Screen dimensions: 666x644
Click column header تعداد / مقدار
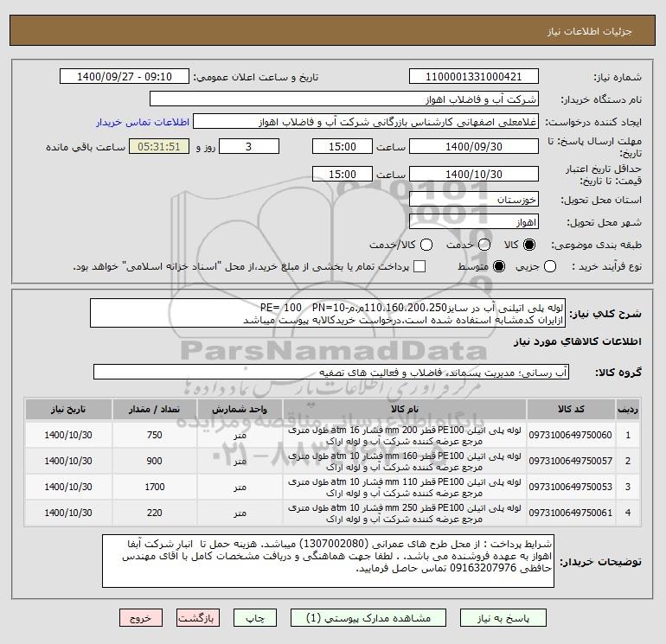pyautogui.click(x=155, y=409)
